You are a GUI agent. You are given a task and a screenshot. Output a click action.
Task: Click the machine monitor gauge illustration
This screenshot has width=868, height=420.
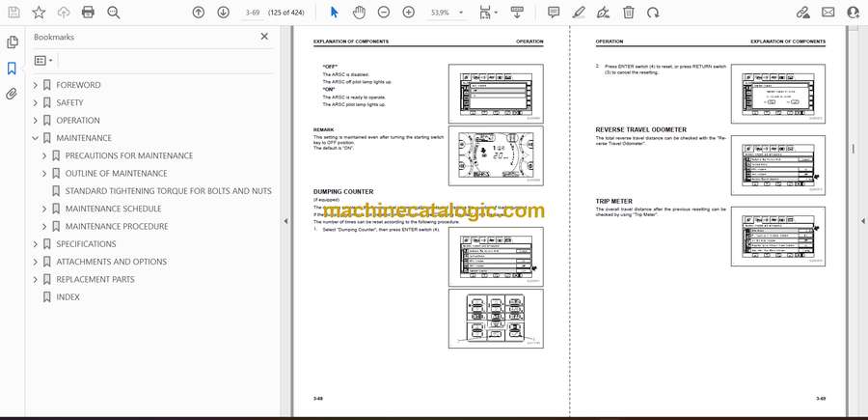tap(496, 155)
